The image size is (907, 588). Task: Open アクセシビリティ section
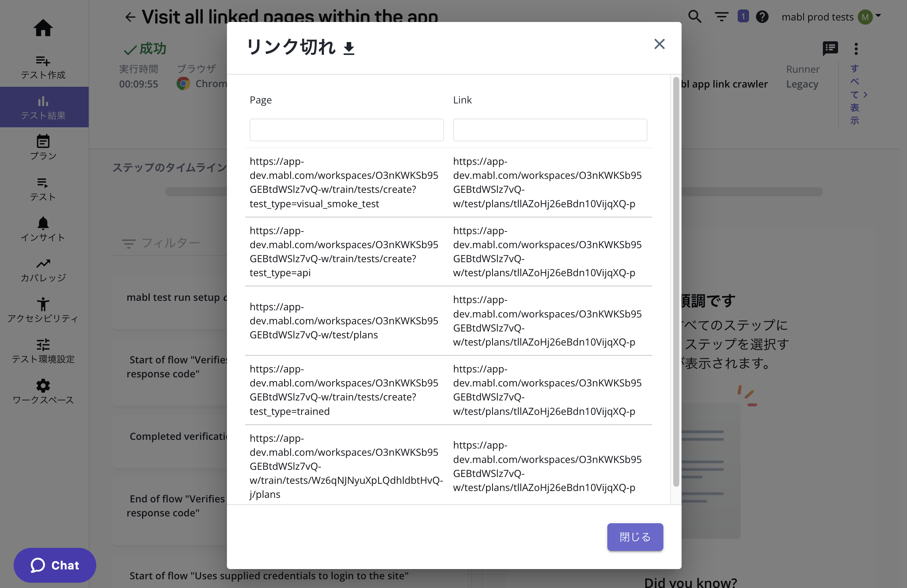43,310
